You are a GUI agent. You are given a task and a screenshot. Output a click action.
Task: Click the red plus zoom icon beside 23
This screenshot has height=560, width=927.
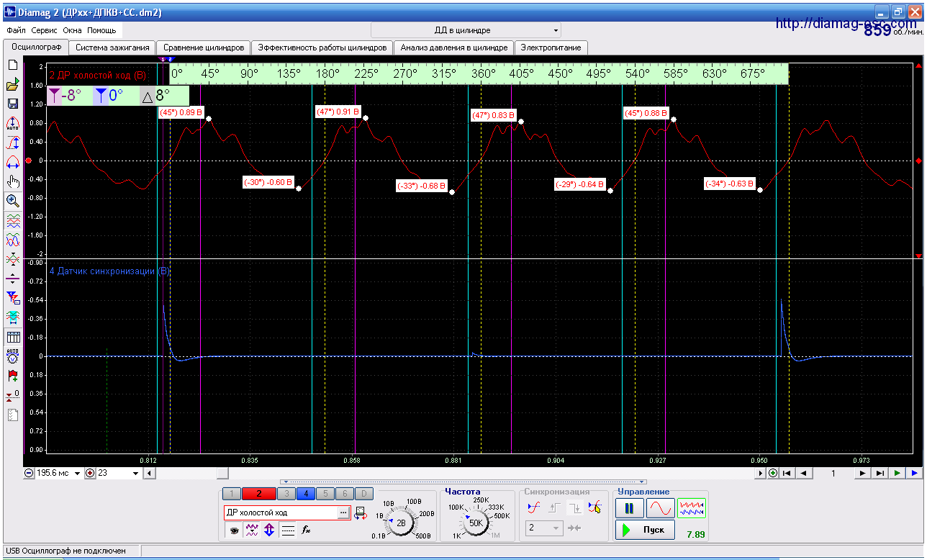[90, 474]
